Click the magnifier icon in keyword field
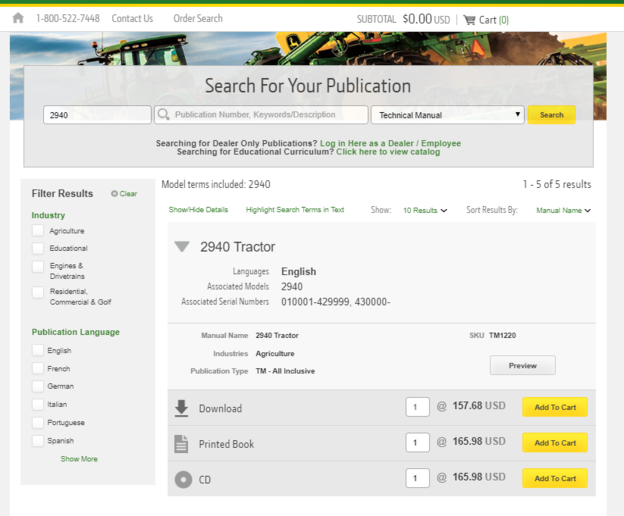Screen dimensions: 624x516 coord(163,115)
